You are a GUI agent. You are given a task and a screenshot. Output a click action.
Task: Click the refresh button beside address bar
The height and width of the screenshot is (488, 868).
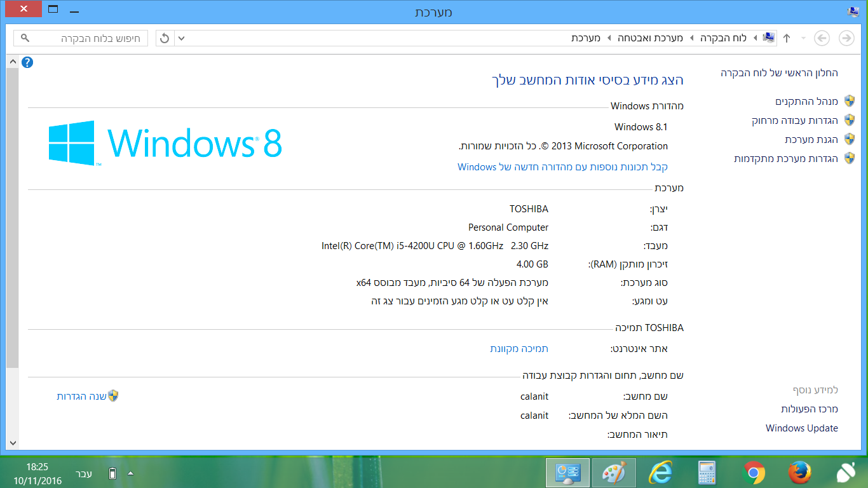[165, 38]
